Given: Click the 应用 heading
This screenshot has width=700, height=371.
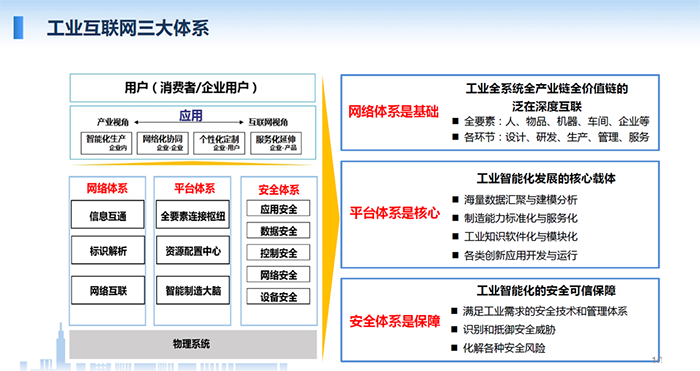Looking at the screenshot, I should point(191,115).
